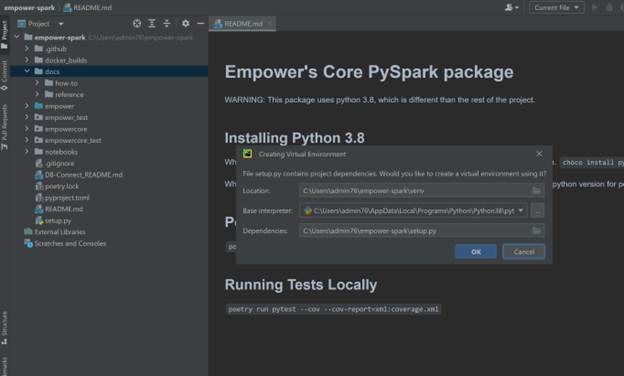Select pyproject.toml in the project tree
Viewport: 624px width, 376px height.
[x=67, y=198]
